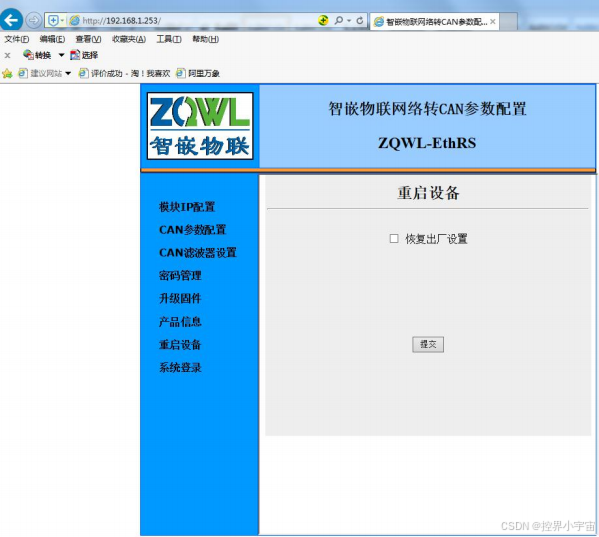Click the blank new tab button
599x537 pixels.
tap(508, 21)
